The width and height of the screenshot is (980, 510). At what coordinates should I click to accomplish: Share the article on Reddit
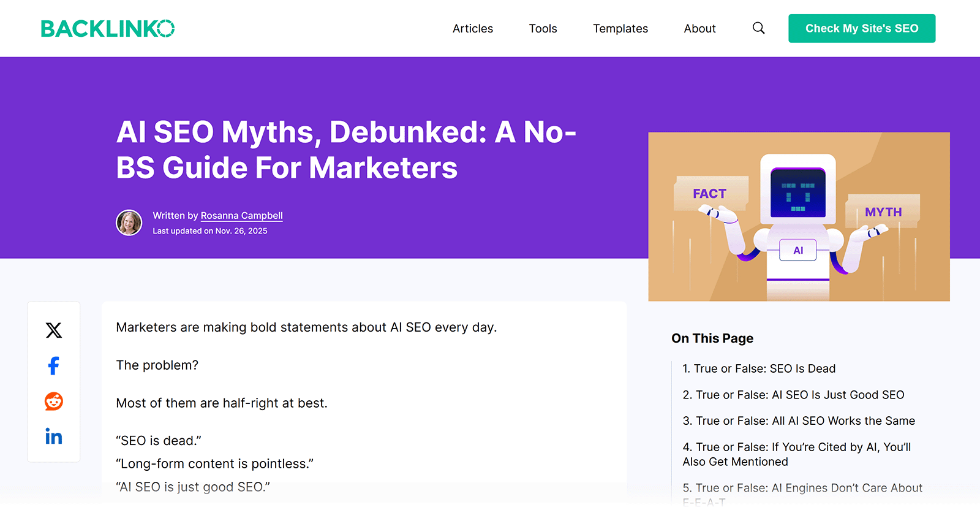pos(54,402)
